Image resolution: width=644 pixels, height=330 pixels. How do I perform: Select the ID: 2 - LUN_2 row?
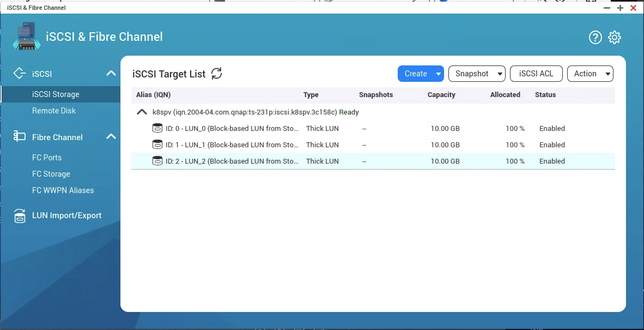(373, 161)
